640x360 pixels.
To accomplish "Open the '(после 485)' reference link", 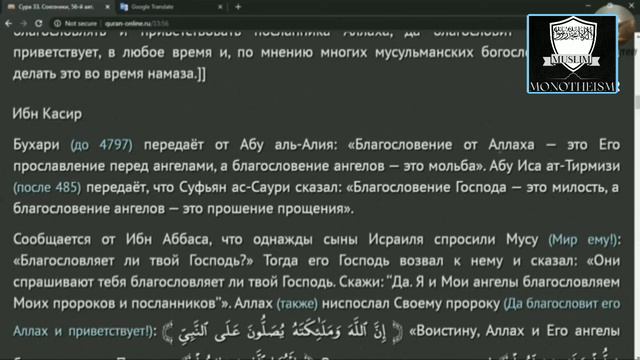I will click(x=47, y=187).
